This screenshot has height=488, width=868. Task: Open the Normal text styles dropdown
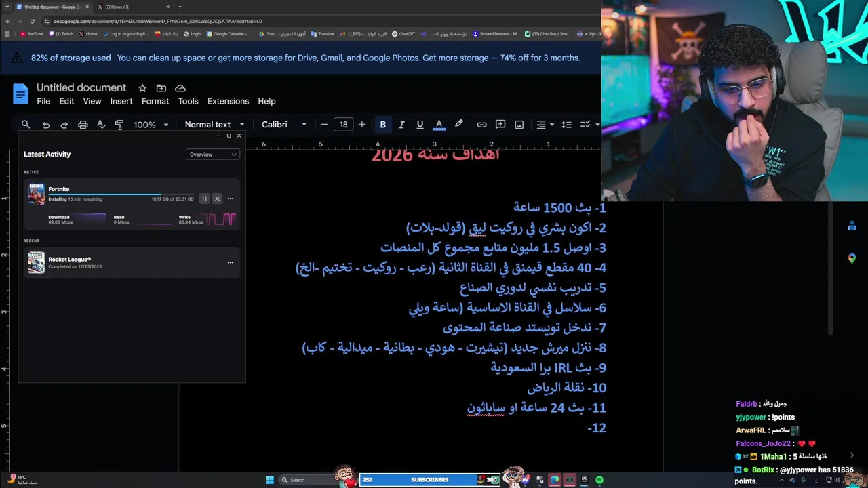pos(214,125)
